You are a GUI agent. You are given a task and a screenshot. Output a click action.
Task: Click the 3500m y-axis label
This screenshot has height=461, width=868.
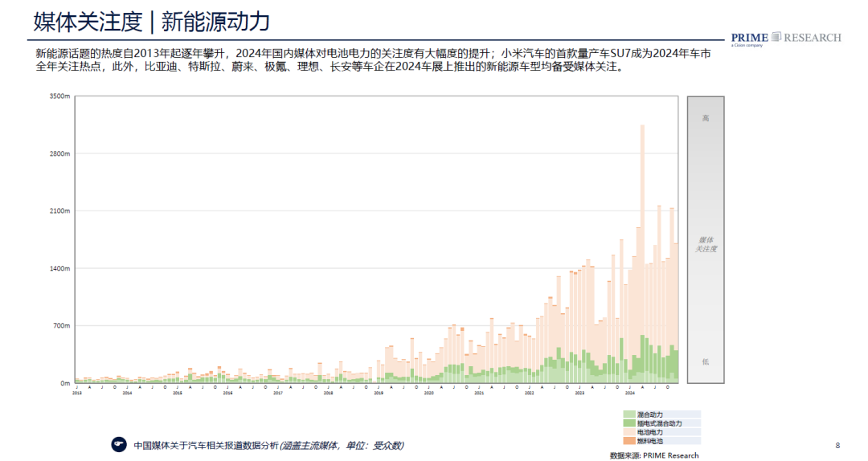click(60, 96)
